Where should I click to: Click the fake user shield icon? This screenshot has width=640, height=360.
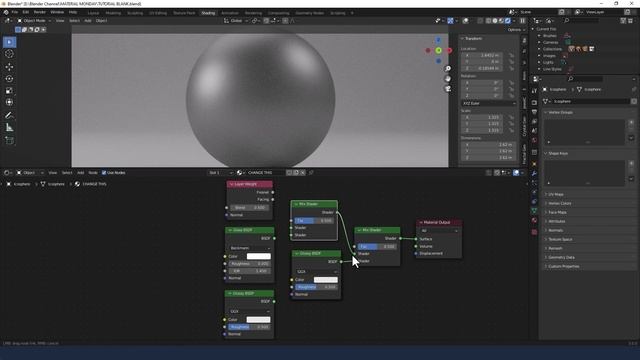tap(289, 173)
